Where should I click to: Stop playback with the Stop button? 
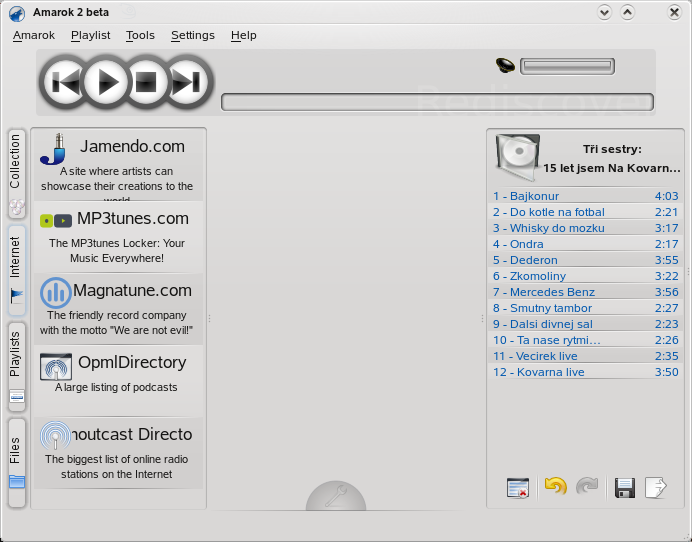point(147,82)
